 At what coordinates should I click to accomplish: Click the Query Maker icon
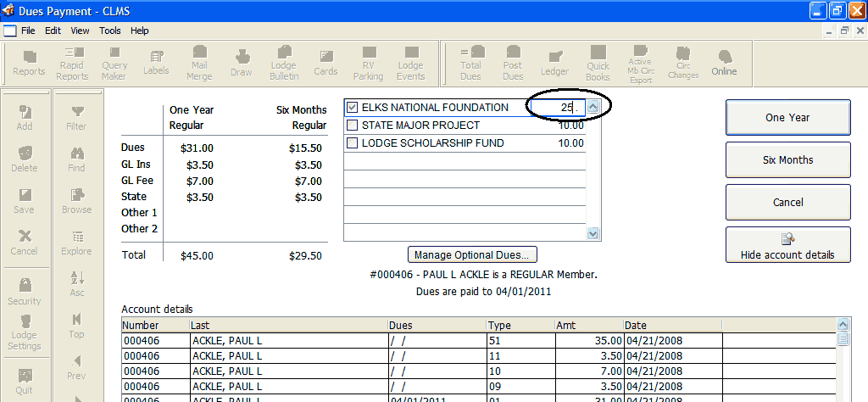[114, 63]
